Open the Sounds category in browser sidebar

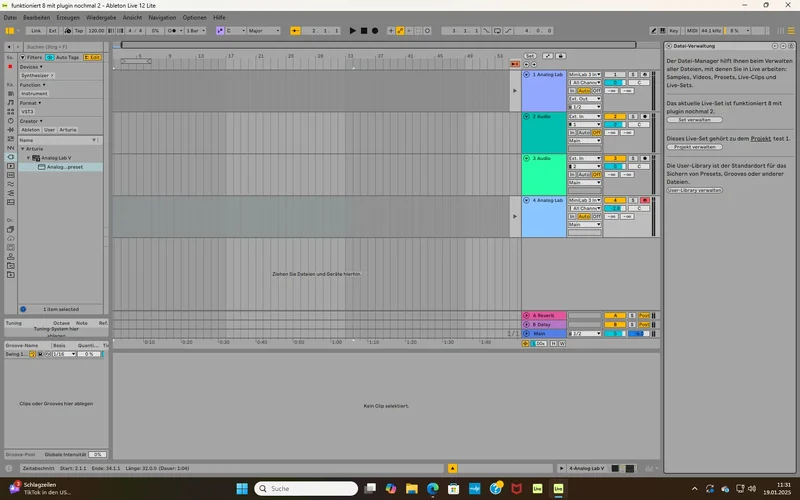point(10,103)
